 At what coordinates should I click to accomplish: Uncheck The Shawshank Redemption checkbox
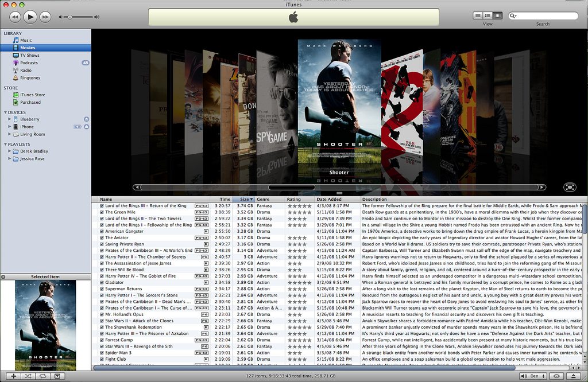pyautogui.click(x=102, y=327)
